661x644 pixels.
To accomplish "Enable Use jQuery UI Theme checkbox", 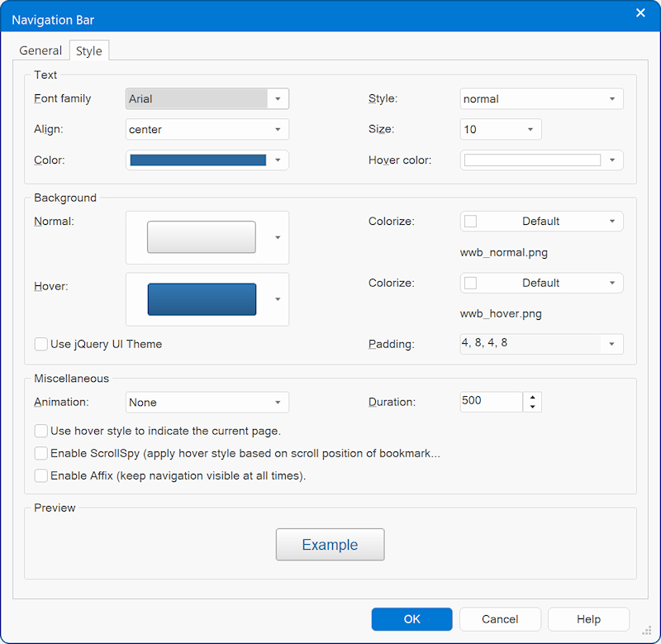I will (x=40, y=344).
